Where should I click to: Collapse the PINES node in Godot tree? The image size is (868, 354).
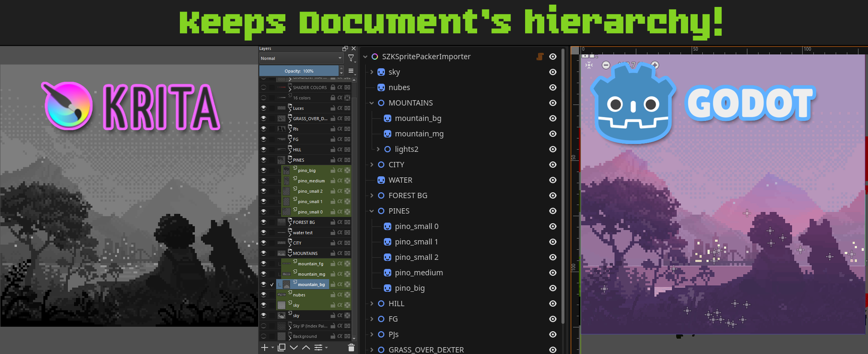(x=372, y=211)
